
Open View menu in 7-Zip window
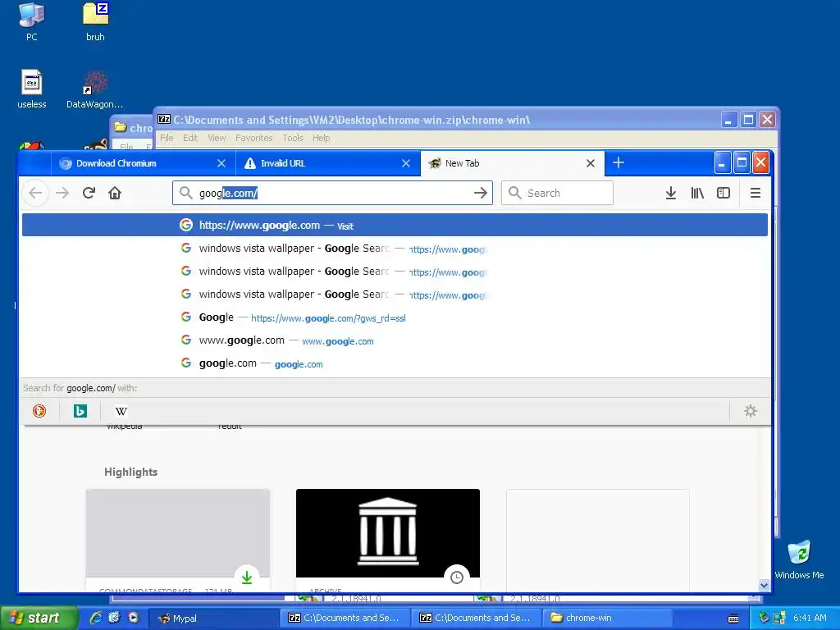(x=217, y=138)
